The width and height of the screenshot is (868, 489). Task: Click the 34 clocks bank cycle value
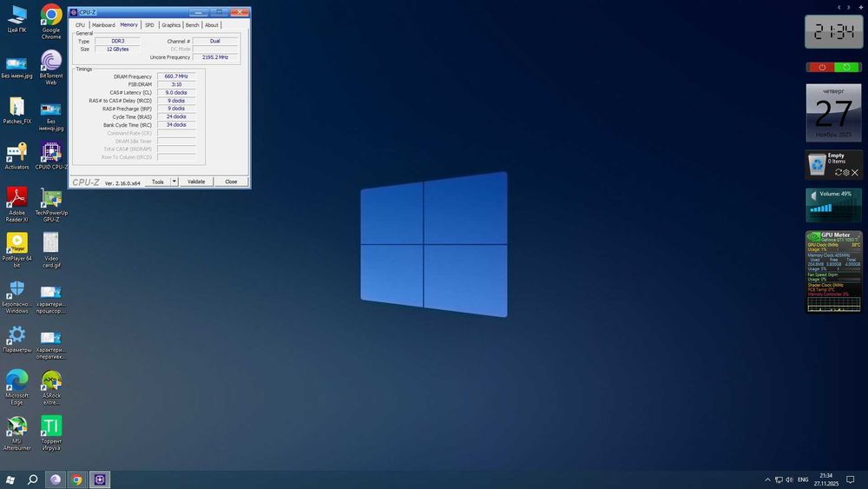(x=176, y=124)
